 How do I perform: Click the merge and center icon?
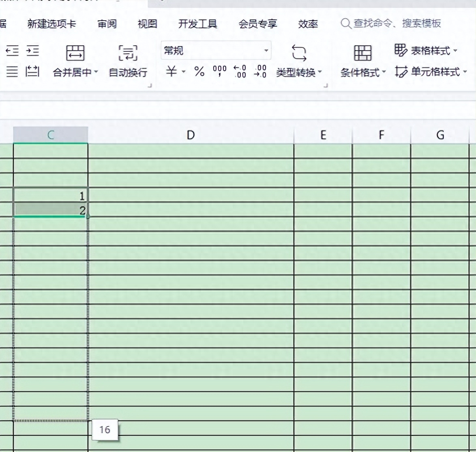tap(75, 53)
